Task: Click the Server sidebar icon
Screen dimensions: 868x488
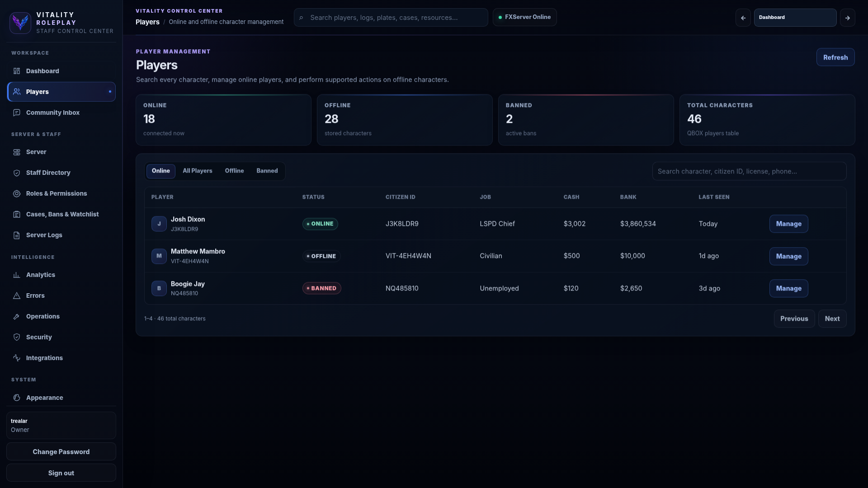Action: [x=17, y=152]
